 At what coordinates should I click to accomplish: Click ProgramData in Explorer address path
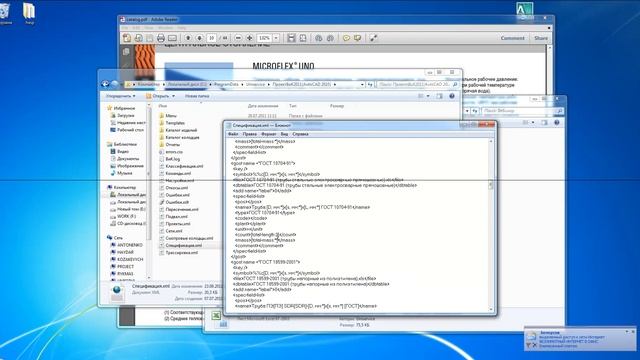click(x=226, y=84)
